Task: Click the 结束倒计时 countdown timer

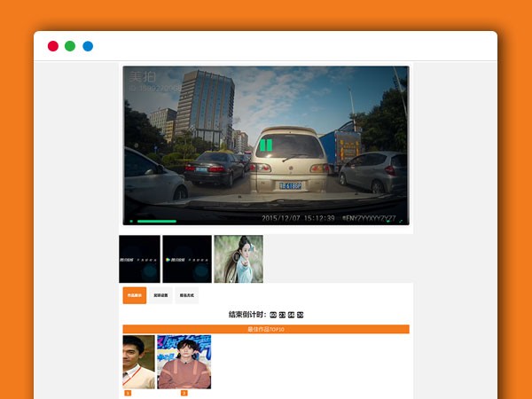Action: tap(266, 315)
